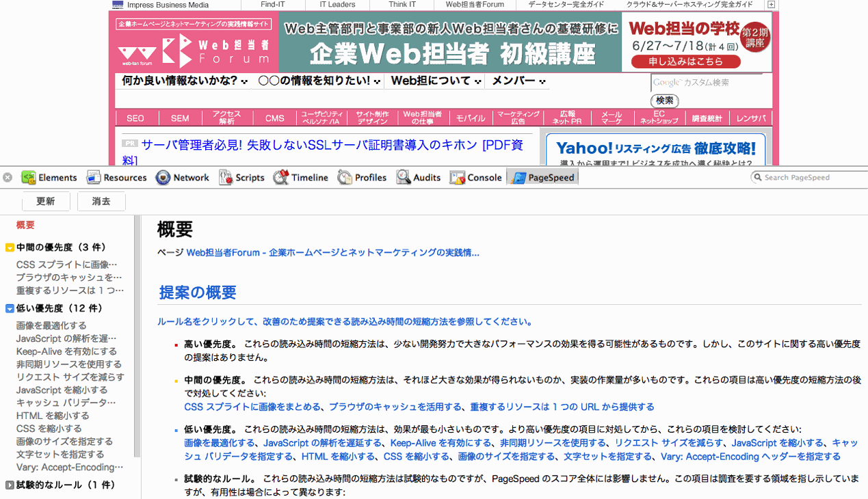Select リクエスト サイズを減らす sidebar item
Image resolution: width=868 pixels, height=499 pixels.
(70, 377)
